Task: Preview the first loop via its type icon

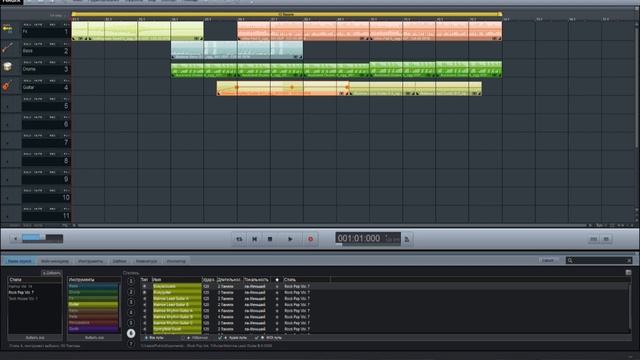Action: 144,287
